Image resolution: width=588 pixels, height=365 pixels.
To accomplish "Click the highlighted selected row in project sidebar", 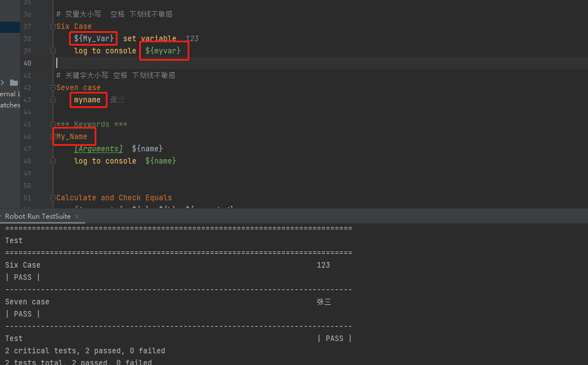I will pos(9,27).
